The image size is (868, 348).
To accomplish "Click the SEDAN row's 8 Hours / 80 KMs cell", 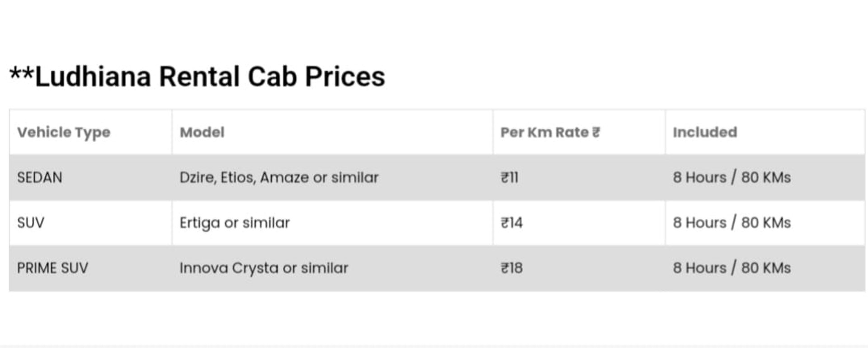I will click(732, 178).
